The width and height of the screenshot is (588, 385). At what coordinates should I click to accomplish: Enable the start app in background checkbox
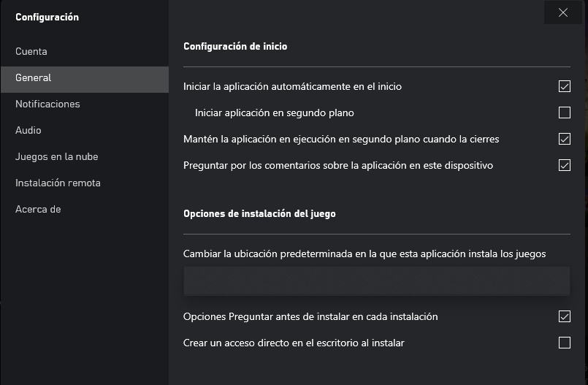pos(564,113)
